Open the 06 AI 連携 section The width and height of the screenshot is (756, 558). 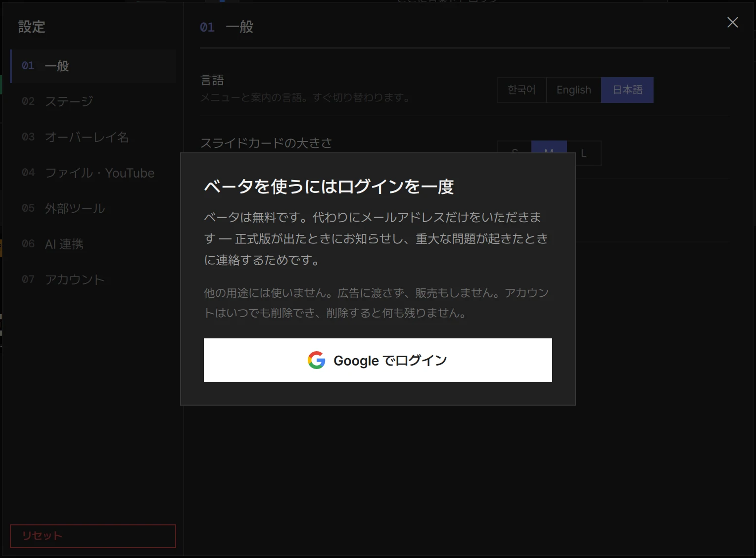pos(93,244)
